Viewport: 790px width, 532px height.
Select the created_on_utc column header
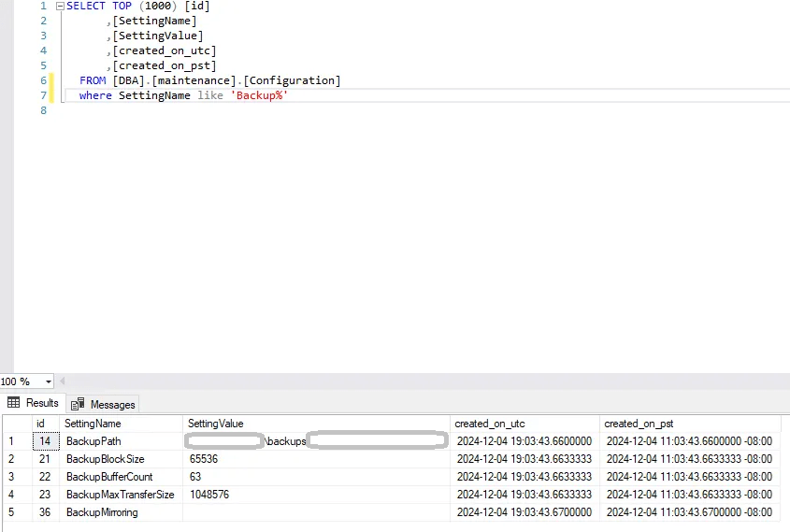click(x=489, y=424)
